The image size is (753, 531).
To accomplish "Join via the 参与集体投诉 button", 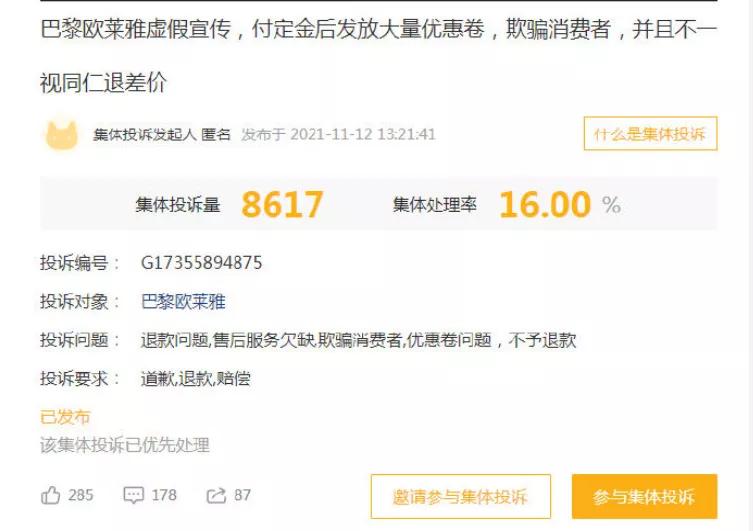I will (644, 496).
